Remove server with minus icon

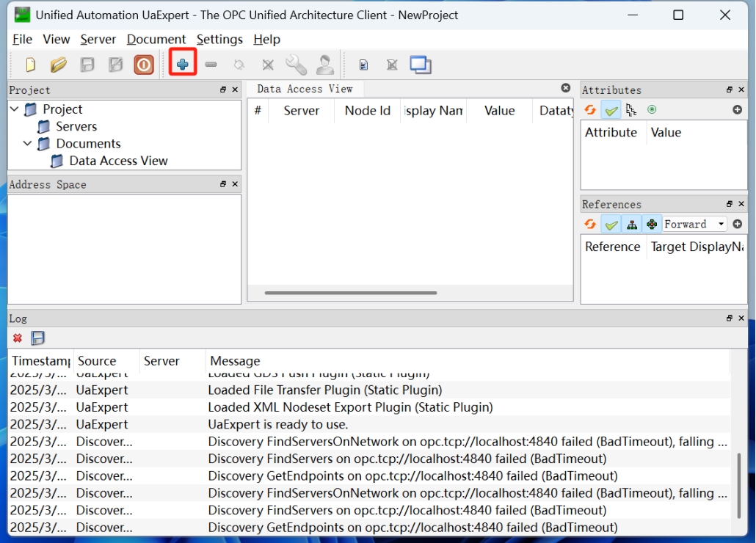point(211,64)
